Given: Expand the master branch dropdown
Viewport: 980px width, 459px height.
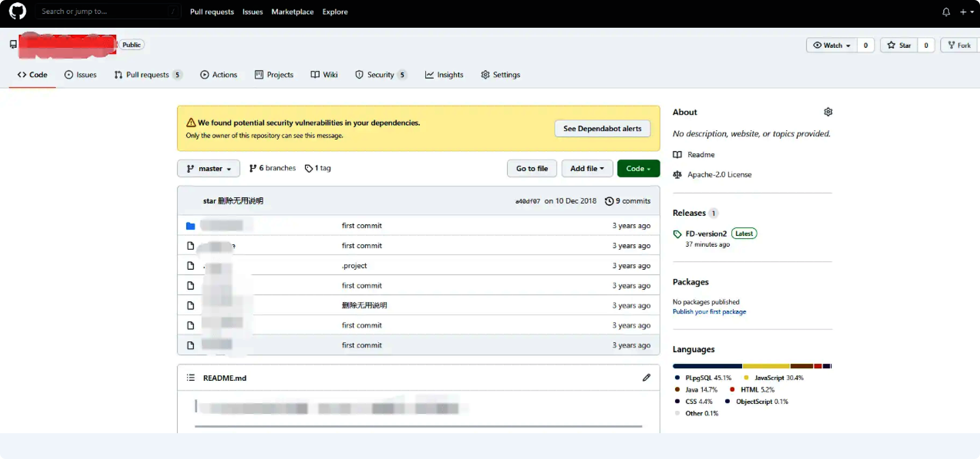Looking at the screenshot, I should pyautogui.click(x=209, y=168).
